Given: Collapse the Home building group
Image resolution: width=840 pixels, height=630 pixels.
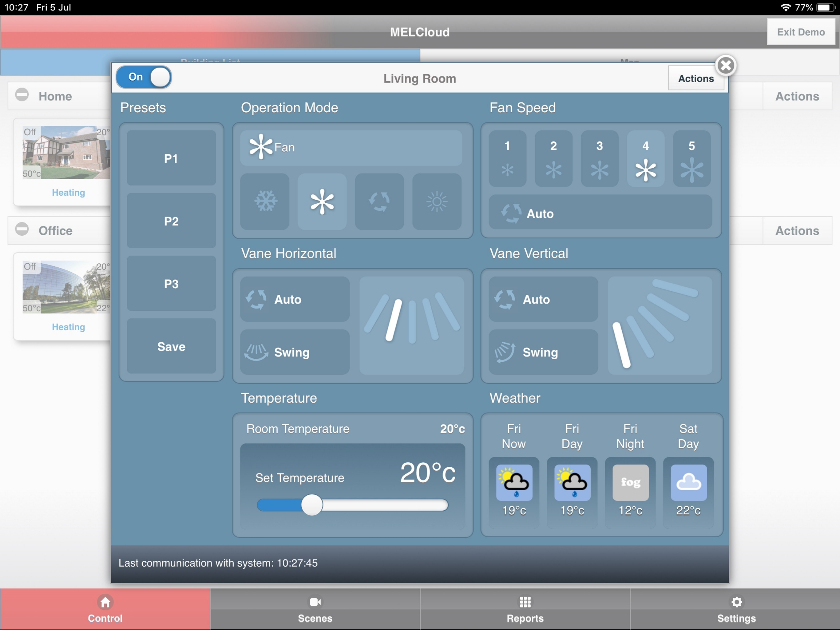Looking at the screenshot, I should tap(22, 95).
